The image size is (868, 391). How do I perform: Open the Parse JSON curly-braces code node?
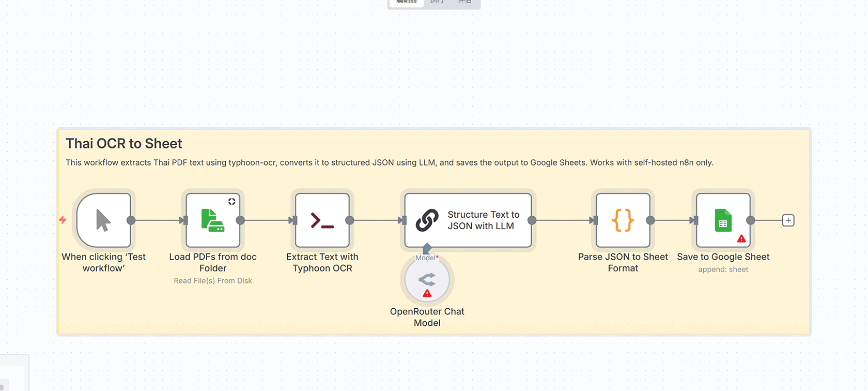623,220
